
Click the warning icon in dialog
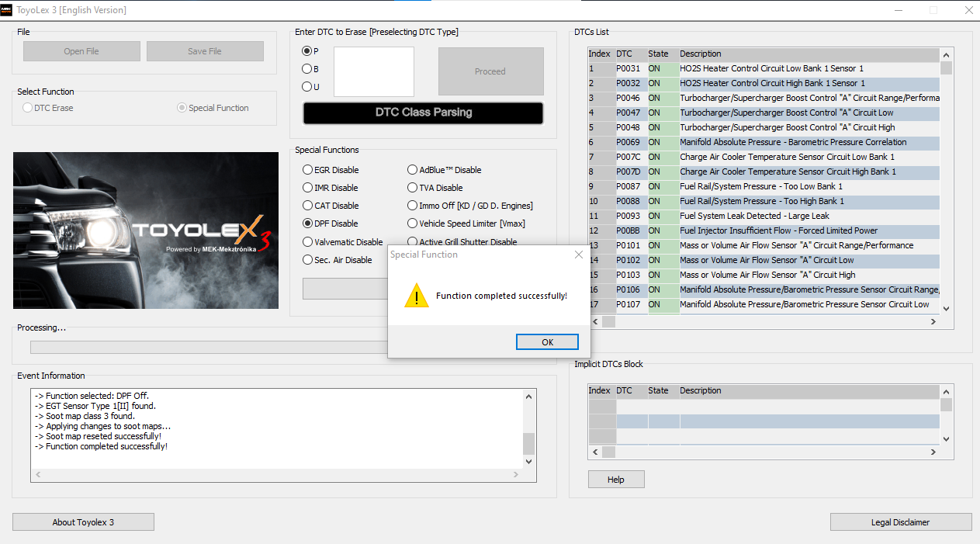click(417, 296)
